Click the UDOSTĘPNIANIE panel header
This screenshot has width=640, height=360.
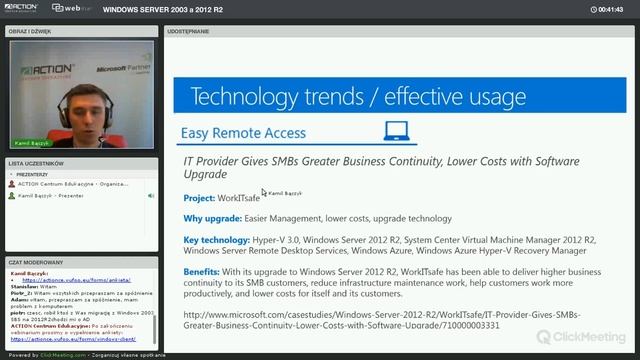click(399, 31)
